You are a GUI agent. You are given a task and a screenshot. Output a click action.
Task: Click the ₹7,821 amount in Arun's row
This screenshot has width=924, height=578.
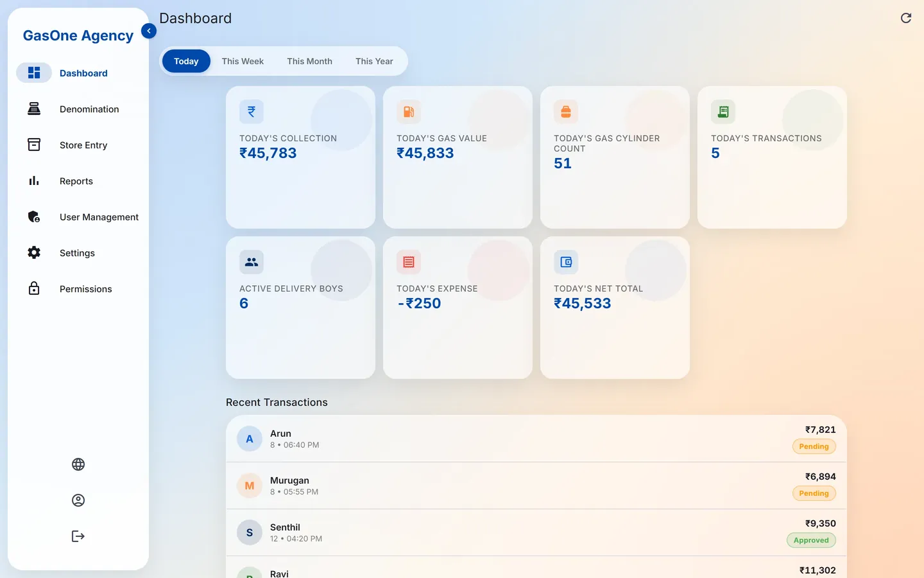(x=821, y=430)
